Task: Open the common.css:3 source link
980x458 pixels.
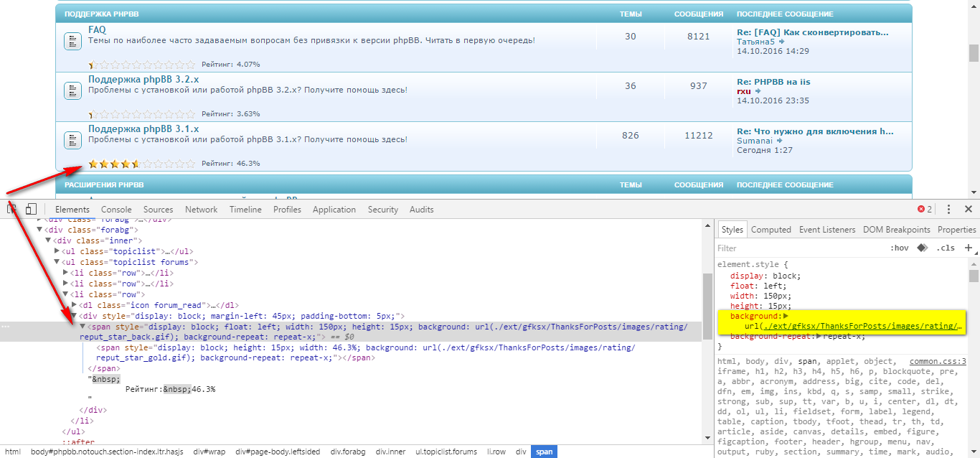Action: 938,362
